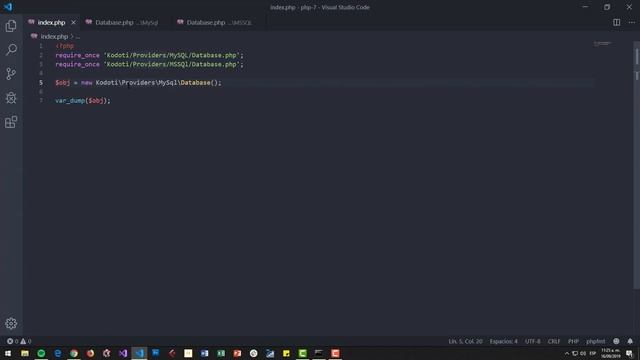Click the phplint status bar item
Screen dimensions: 640x360
tap(596, 341)
